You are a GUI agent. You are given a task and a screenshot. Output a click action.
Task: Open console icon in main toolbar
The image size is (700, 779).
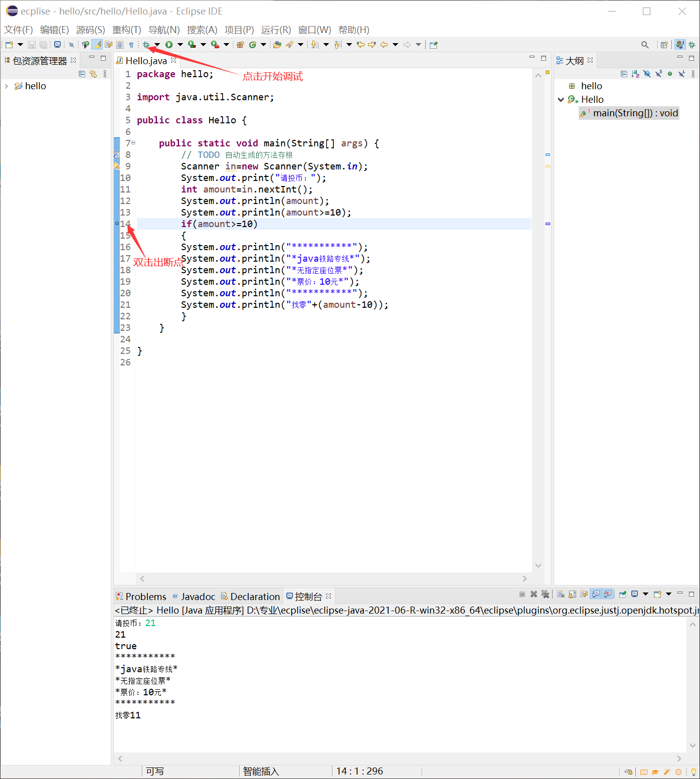(x=58, y=45)
